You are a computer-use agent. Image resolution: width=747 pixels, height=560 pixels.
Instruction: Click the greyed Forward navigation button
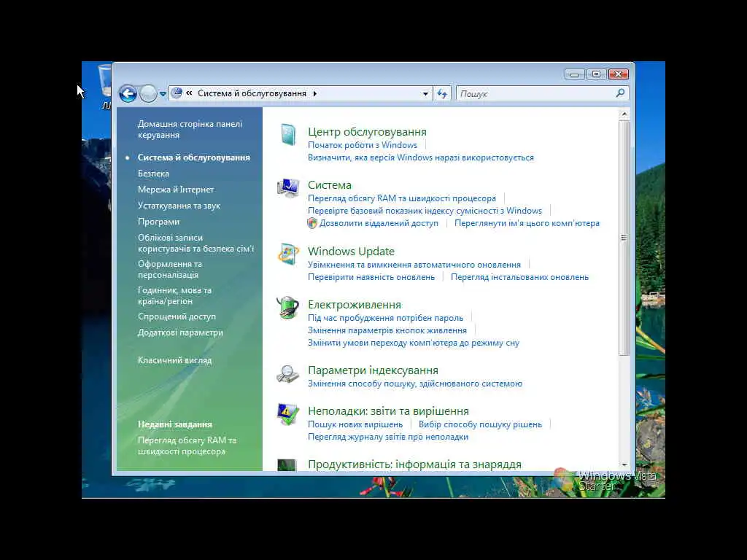pos(147,93)
